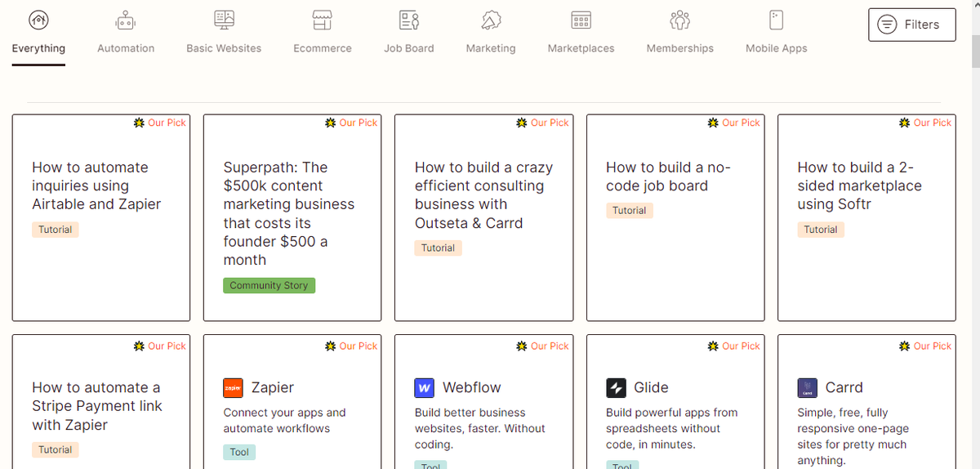980x469 pixels.
Task: Click the Memberships people icon
Action: 680,20
